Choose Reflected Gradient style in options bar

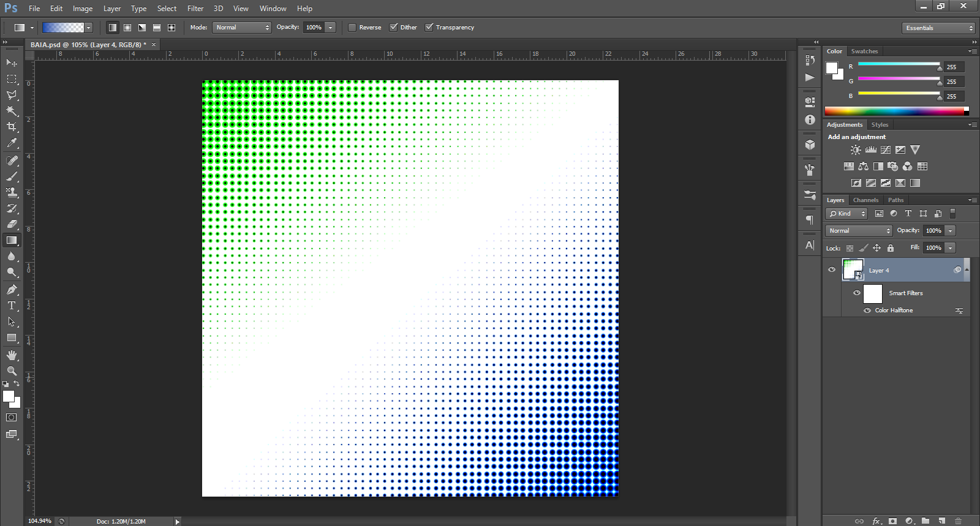[x=156, y=28]
